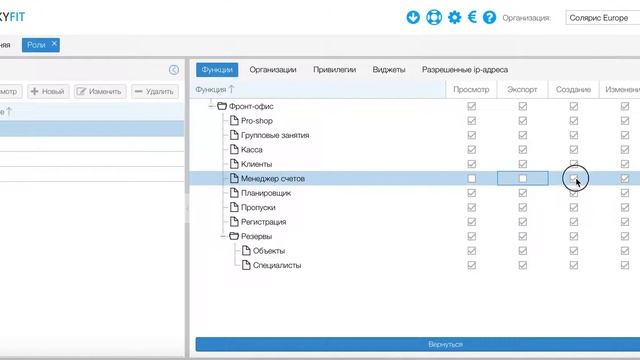Screen dimensions: 640x360
Task: Toggle Экспорт checkbox for Pro-shop
Action: [x=523, y=120]
